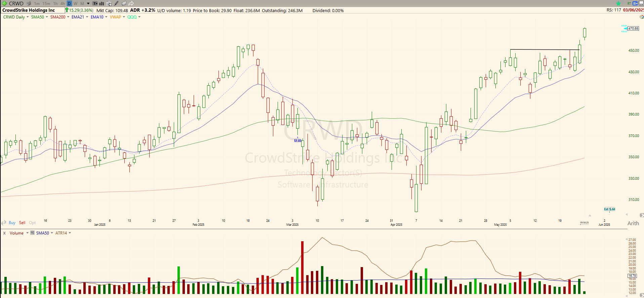The height and width of the screenshot is (298, 644).
Task: Select the 4h timeframe
Action: [63, 3]
